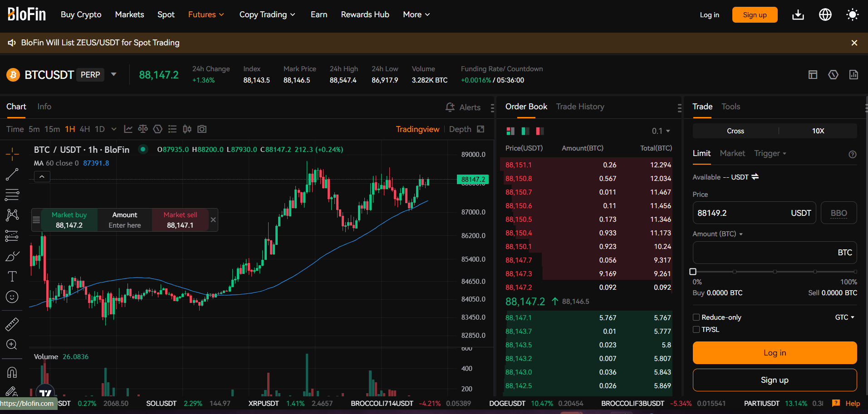The image size is (868, 414).
Task: Enable the TP/SL checkbox
Action: pos(696,330)
